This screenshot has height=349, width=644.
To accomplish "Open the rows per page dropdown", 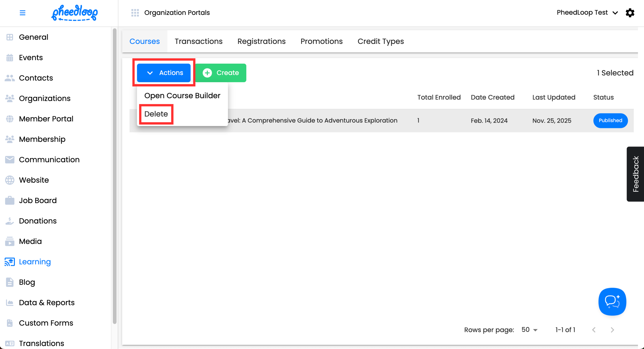I will tap(529, 330).
